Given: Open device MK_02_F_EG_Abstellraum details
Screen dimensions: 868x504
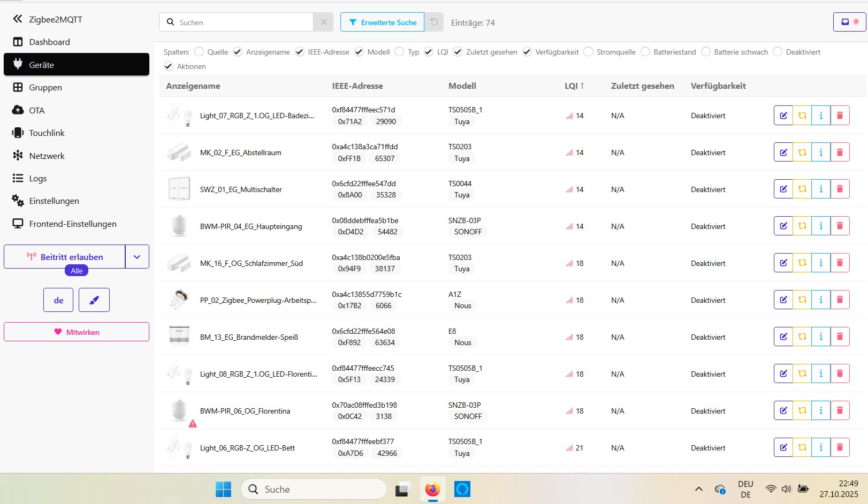Looking at the screenshot, I should pyautogui.click(x=241, y=152).
